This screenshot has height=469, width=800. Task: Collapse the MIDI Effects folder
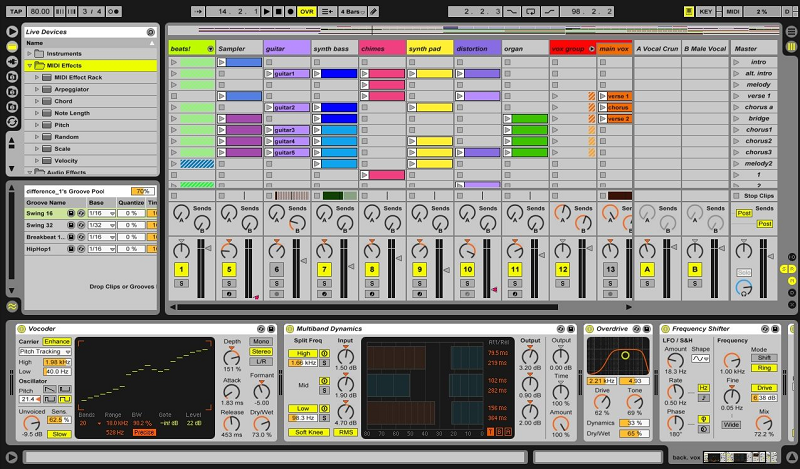pos(28,65)
